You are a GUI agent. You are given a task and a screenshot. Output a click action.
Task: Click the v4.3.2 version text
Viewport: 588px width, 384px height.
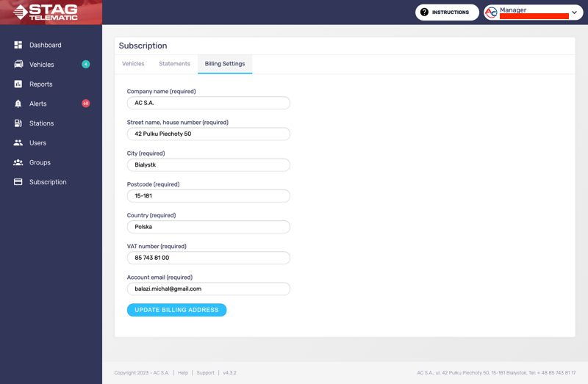coord(229,373)
